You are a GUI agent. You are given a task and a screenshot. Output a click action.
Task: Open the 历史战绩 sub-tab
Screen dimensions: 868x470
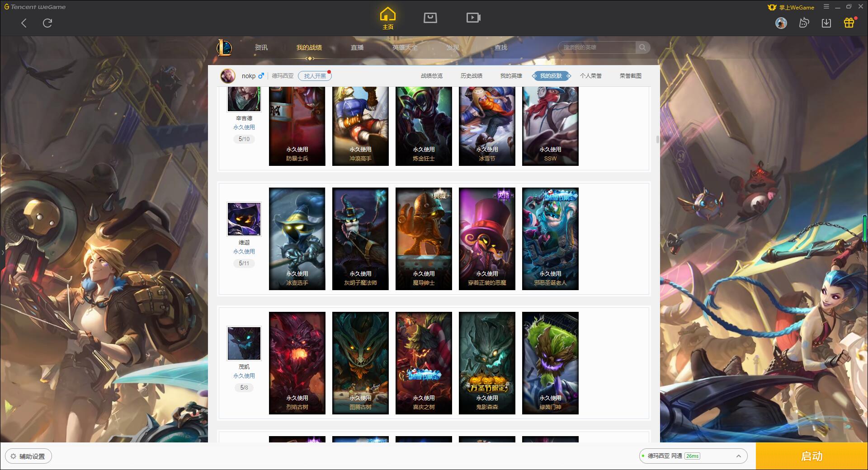(x=472, y=76)
